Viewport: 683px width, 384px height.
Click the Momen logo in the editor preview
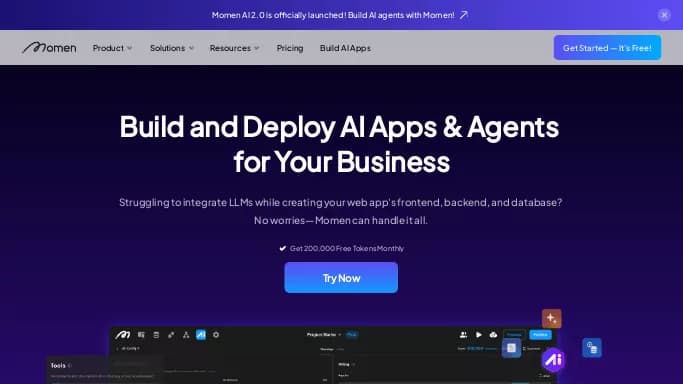123,335
